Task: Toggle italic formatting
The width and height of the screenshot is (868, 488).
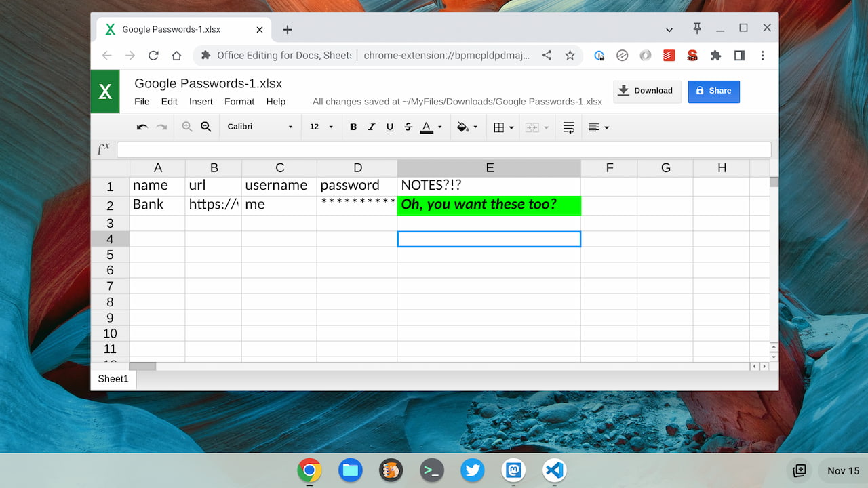Action: (x=372, y=127)
